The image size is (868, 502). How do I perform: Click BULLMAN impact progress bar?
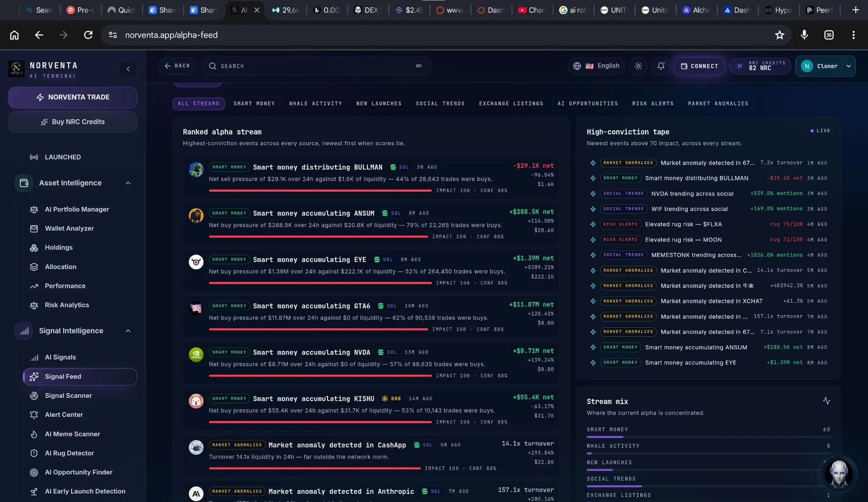pyautogui.click(x=320, y=191)
